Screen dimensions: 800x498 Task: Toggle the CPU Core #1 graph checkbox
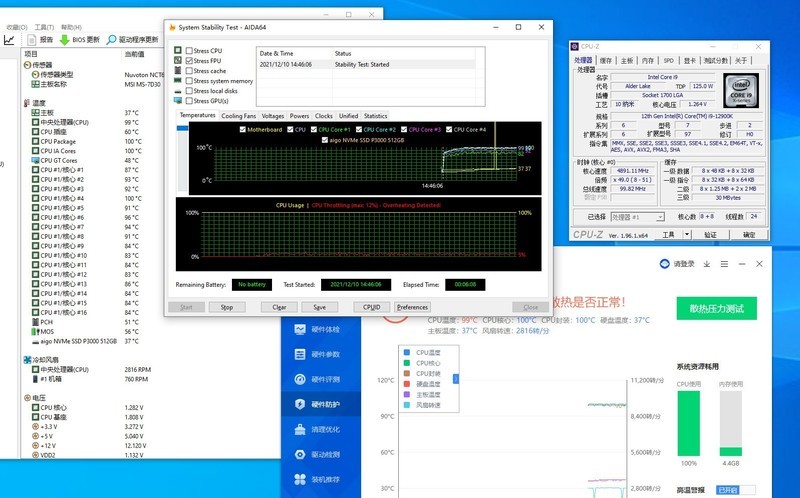(314, 130)
